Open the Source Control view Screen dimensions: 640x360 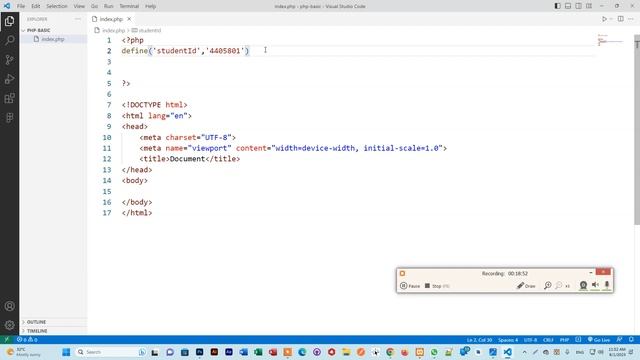click(x=9, y=60)
